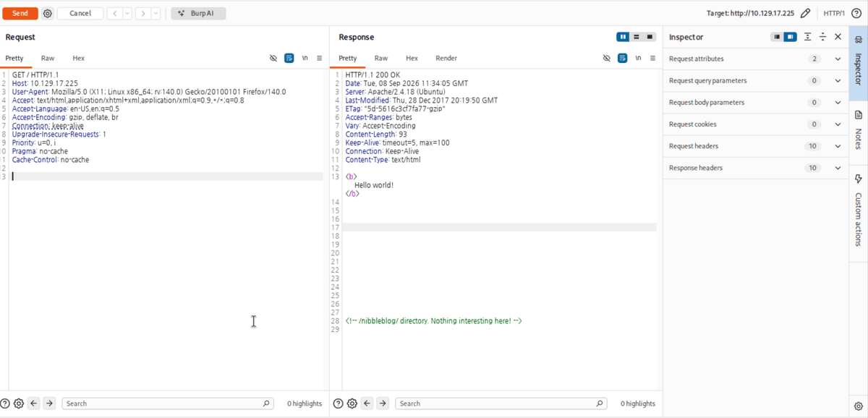Expand all Inspector sections
The height and width of the screenshot is (418, 868).
tap(807, 37)
